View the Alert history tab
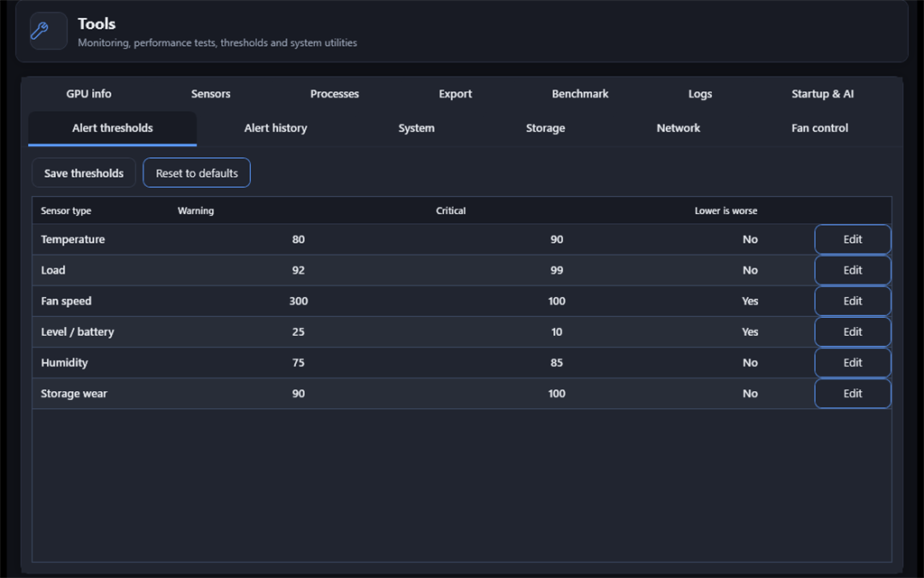Image resolution: width=924 pixels, height=578 pixels. 276,128
